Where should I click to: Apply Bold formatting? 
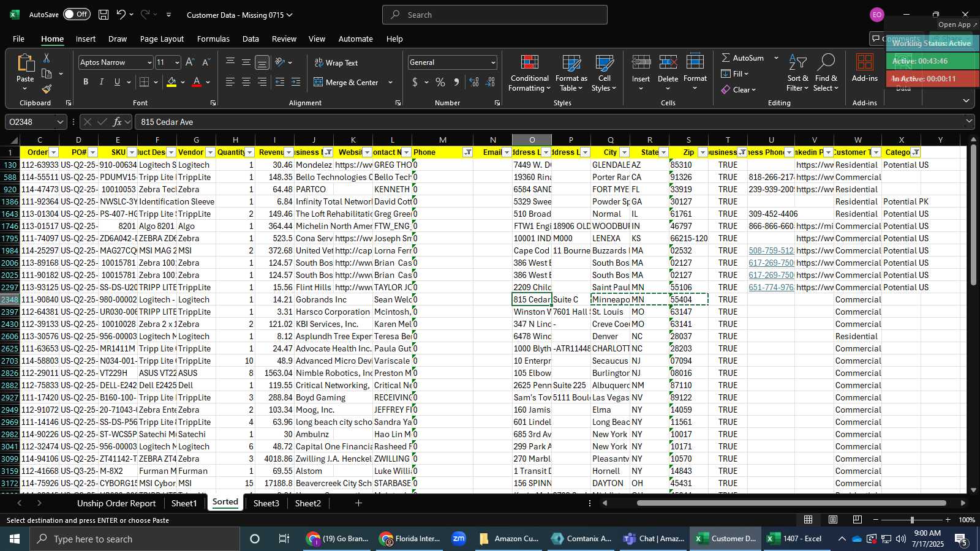[x=86, y=82]
